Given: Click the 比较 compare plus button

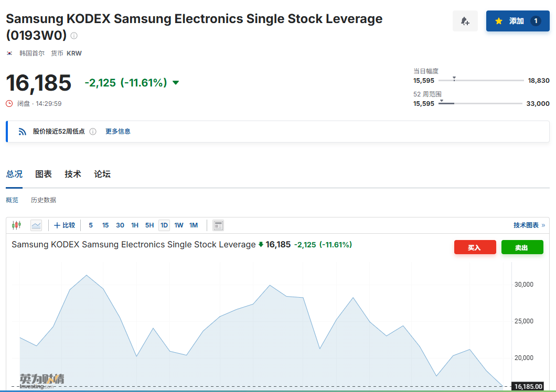Looking at the screenshot, I should point(65,225).
